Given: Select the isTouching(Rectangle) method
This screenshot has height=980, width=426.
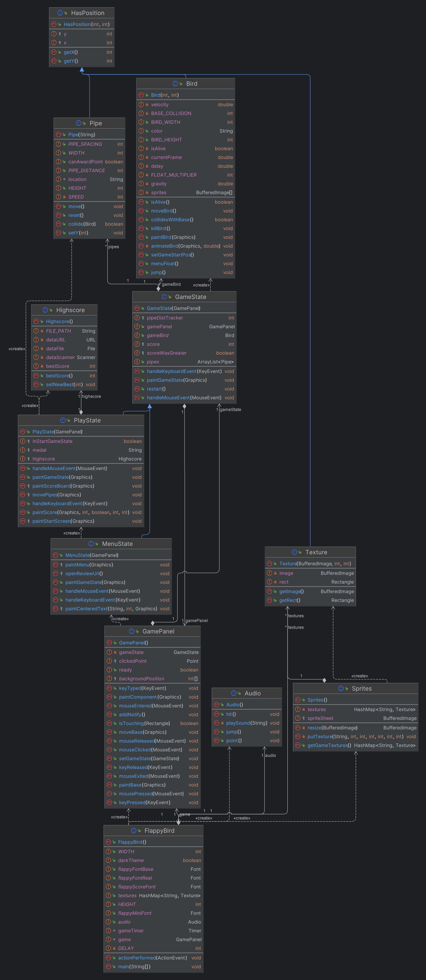Looking at the screenshot, I should (x=152, y=724).
